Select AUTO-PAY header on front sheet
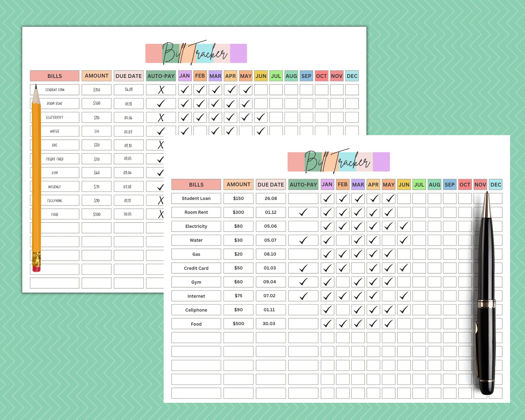Viewport: 525px width, 420px height. (x=303, y=185)
